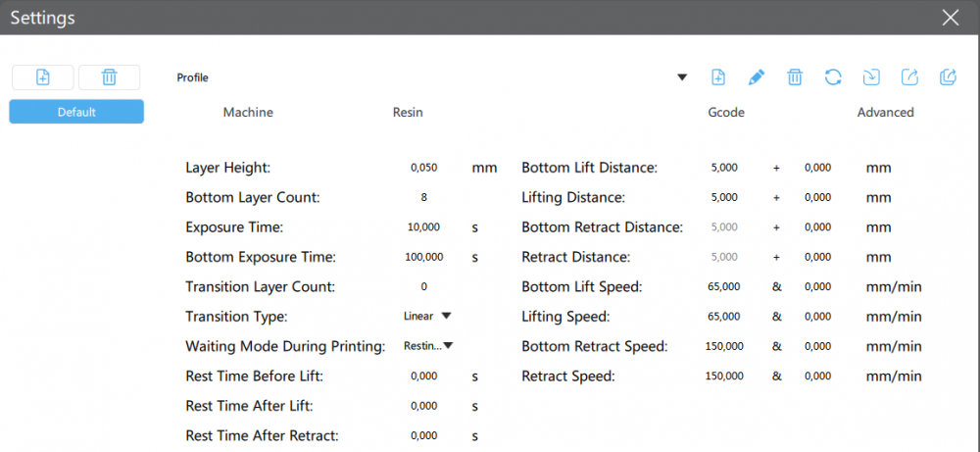Delete profile using trash icon beside pencil
The image size is (980, 452).
(x=795, y=77)
